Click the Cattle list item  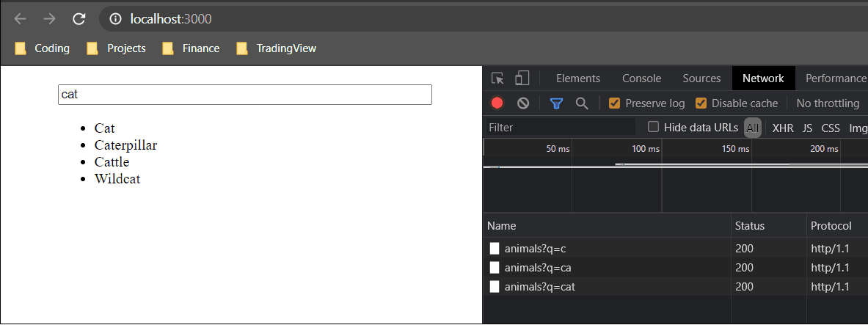point(112,162)
